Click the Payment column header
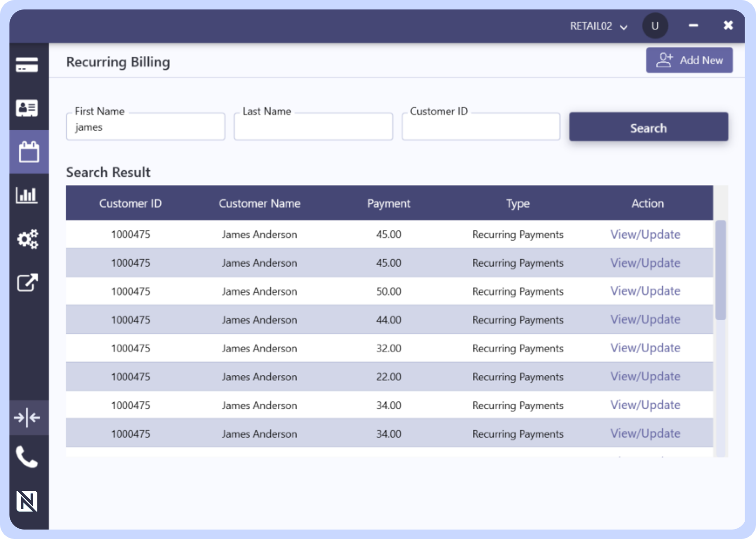The image size is (756, 539). [389, 203]
